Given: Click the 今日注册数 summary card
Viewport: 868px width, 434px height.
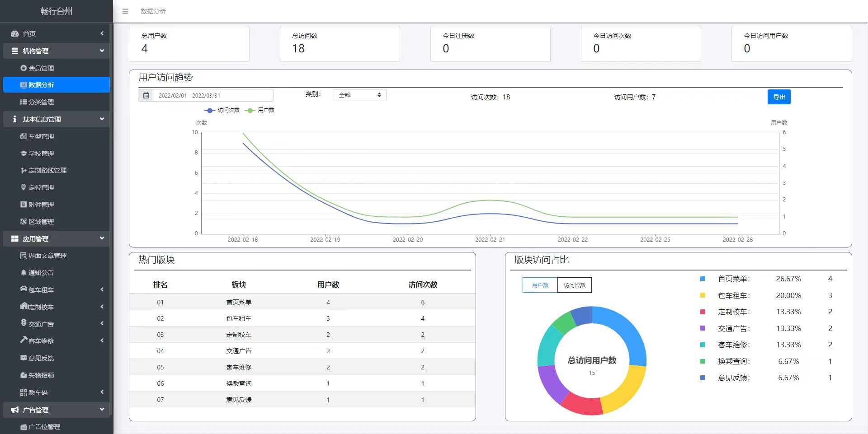Looking at the screenshot, I should [490, 44].
